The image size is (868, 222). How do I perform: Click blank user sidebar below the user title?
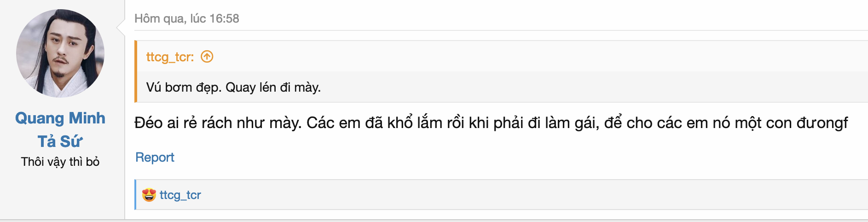click(x=60, y=193)
